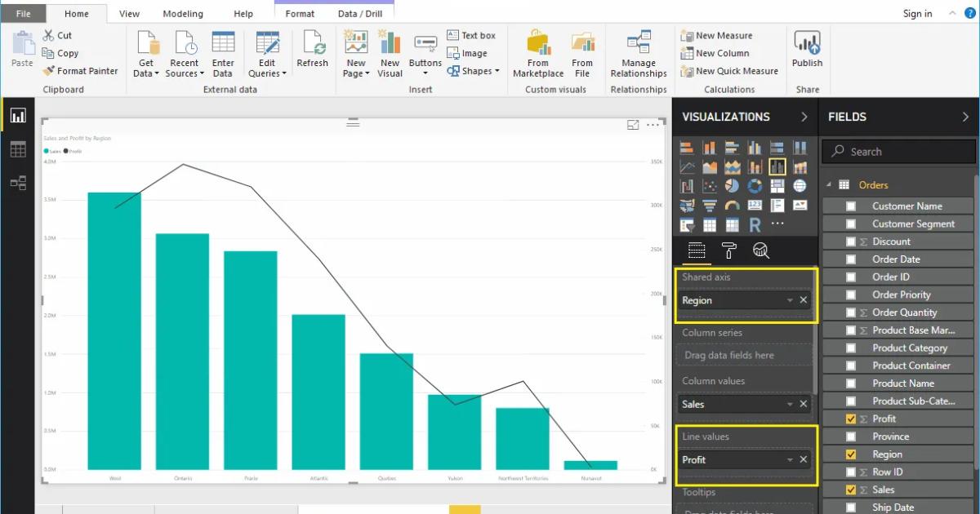980x514 pixels.
Task: Click inside the Fields search box
Action: coord(898,151)
